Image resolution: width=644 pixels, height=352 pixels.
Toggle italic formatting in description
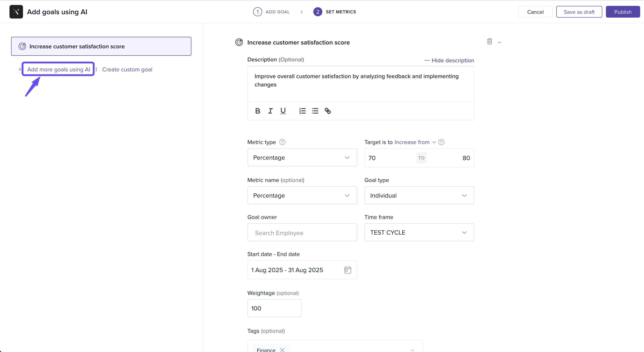[270, 111]
